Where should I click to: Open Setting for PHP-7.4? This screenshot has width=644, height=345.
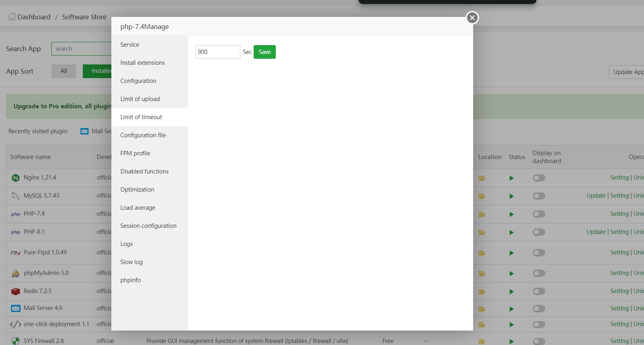619,214
